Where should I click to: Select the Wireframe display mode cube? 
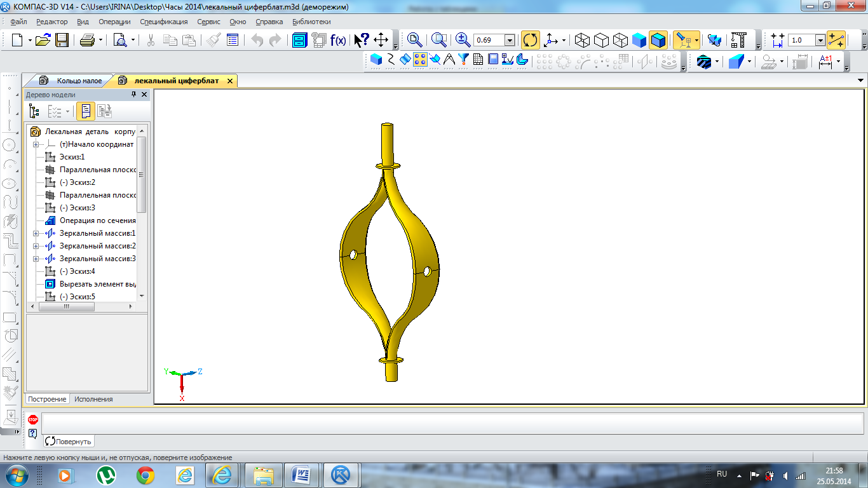point(581,40)
